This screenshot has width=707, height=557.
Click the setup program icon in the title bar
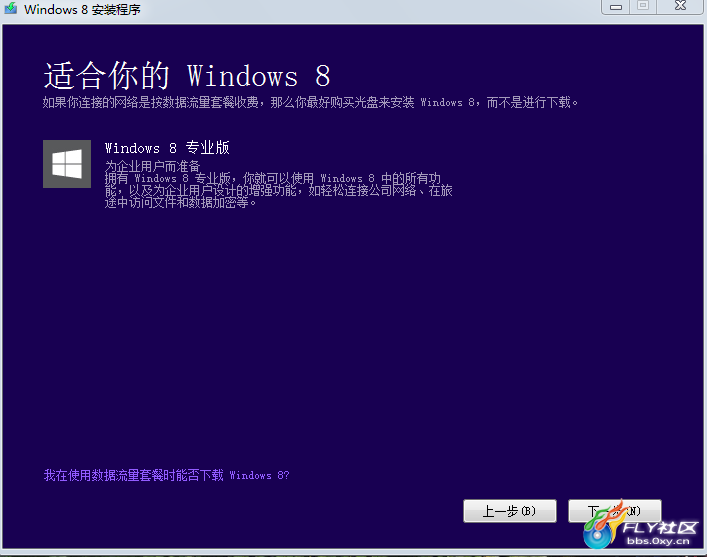pos(11,8)
